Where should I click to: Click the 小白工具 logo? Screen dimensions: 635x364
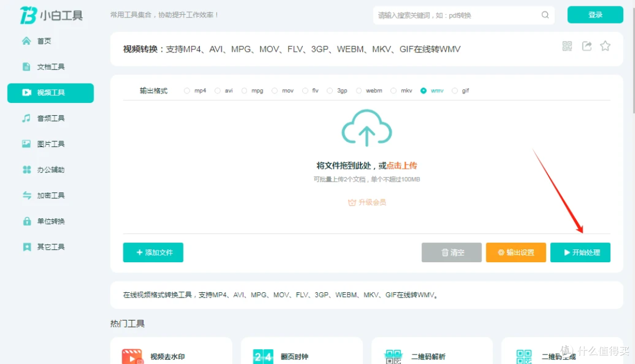51,15
